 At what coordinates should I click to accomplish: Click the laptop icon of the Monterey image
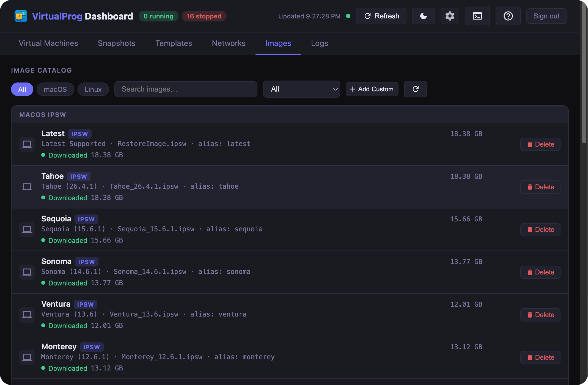27,357
